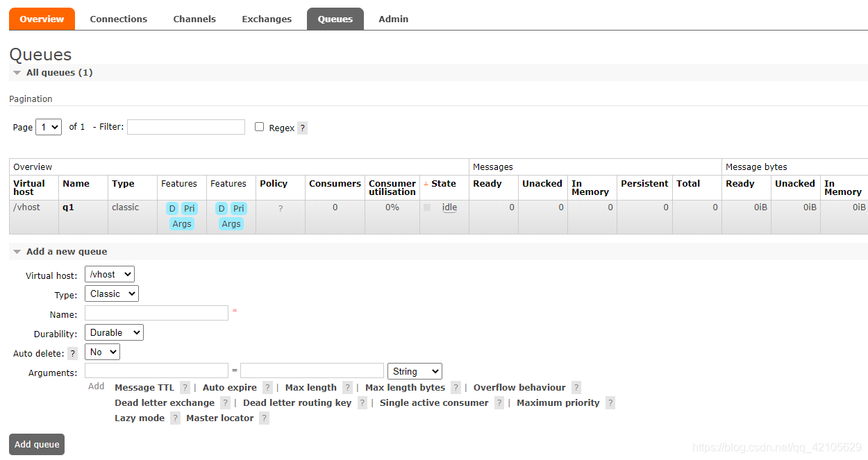Show help for Dead letter routing key
Image resolution: width=868 pixels, height=460 pixels.
click(x=362, y=403)
